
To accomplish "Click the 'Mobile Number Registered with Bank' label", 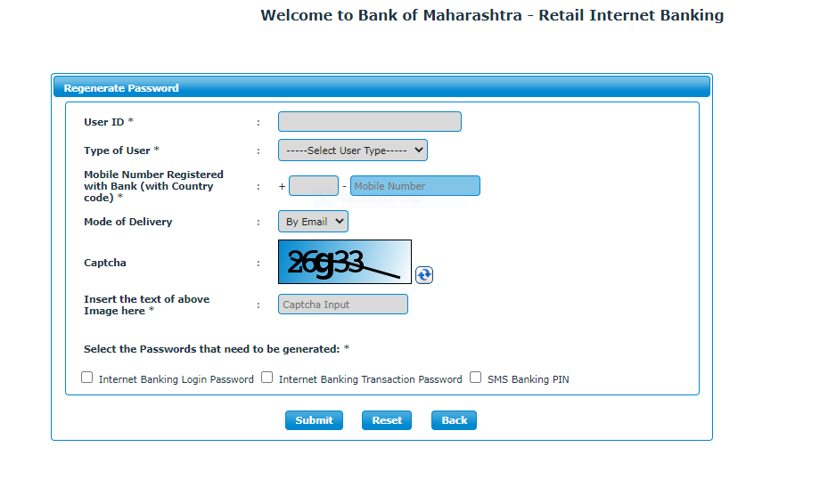I will point(153,186).
